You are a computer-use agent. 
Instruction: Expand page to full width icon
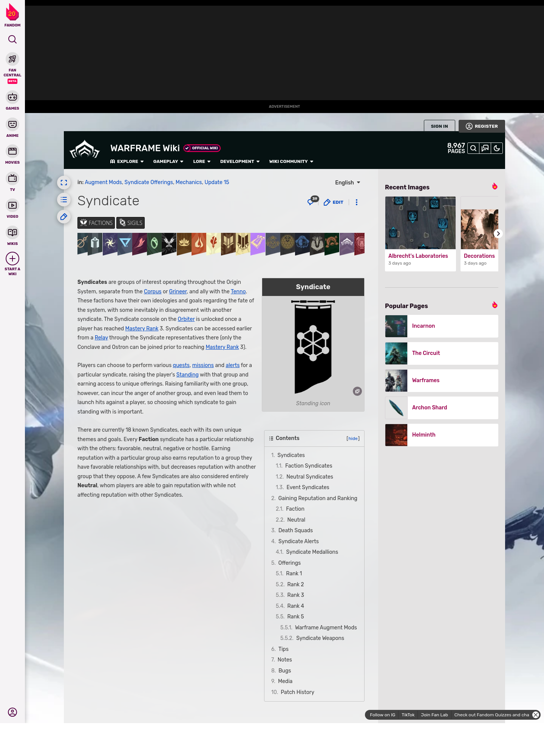click(64, 183)
